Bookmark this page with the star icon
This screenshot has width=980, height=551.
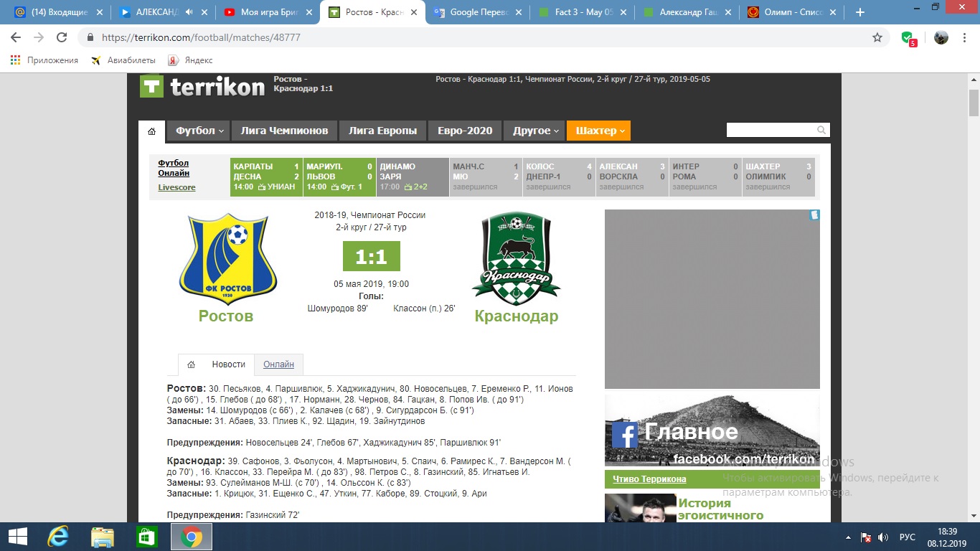click(877, 37)
